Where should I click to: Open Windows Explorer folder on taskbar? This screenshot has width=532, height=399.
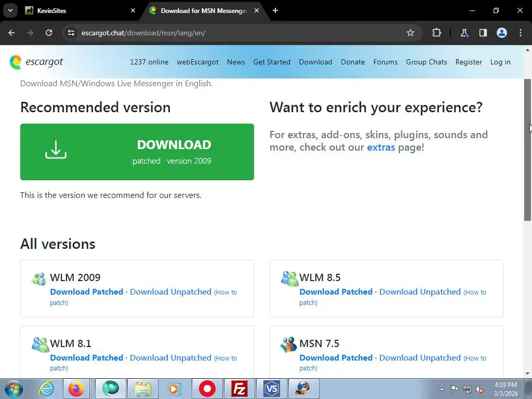click(x=143, y=389)
